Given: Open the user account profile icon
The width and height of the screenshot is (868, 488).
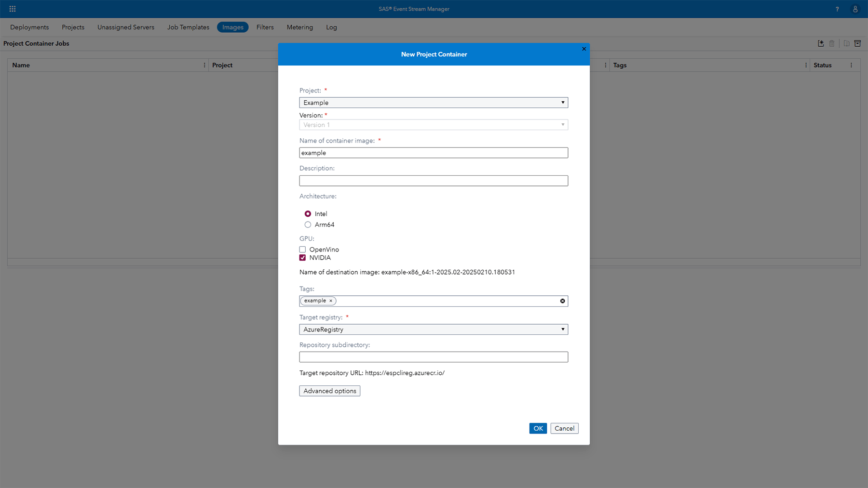Looking at the screenshot, I should [854, 9].
